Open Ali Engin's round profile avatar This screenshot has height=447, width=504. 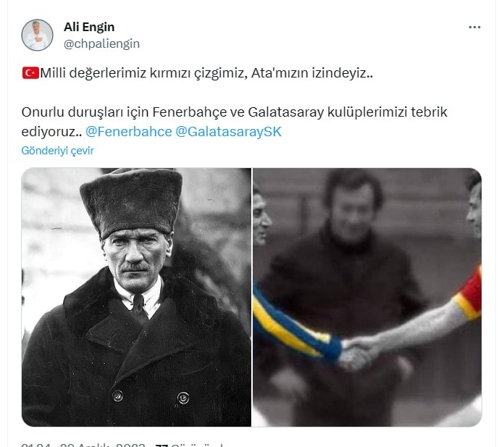(37, 35)
